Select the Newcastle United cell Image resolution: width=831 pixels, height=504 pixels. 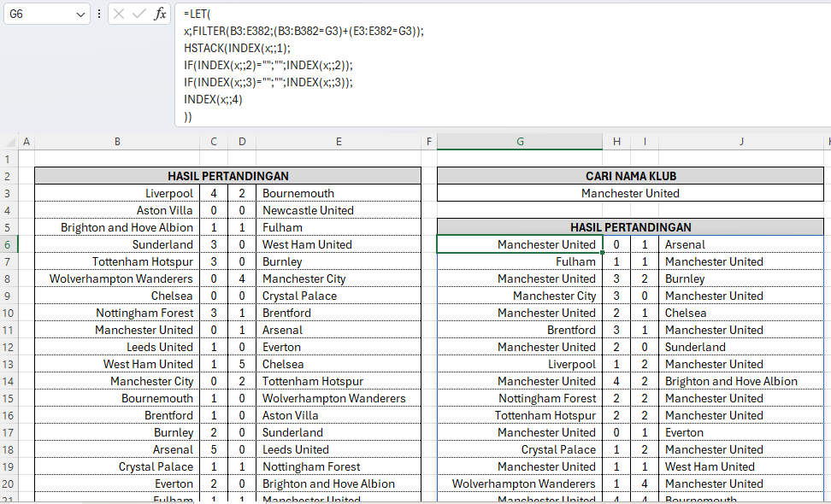click(x=339, y=210)
